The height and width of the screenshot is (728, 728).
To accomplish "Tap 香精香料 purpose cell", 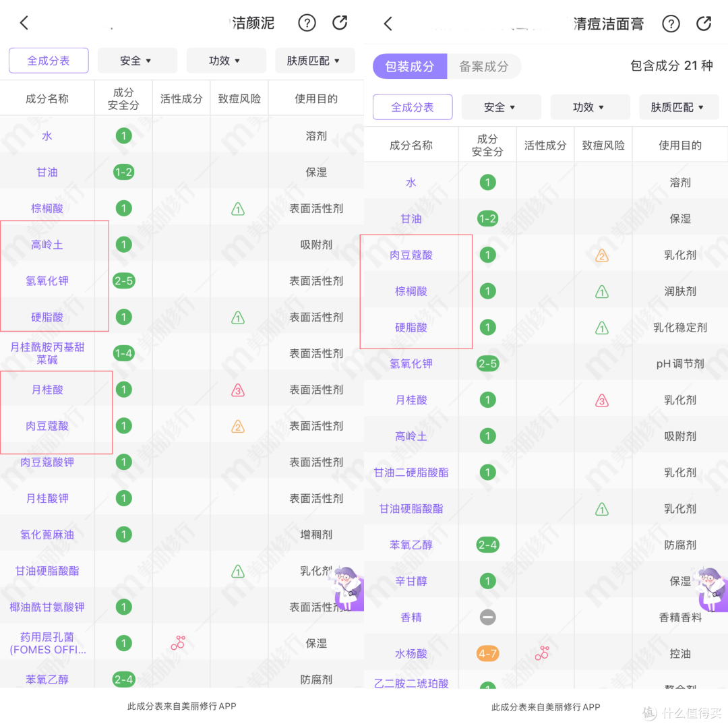I will pyautogui.click(x=680, y=617).
